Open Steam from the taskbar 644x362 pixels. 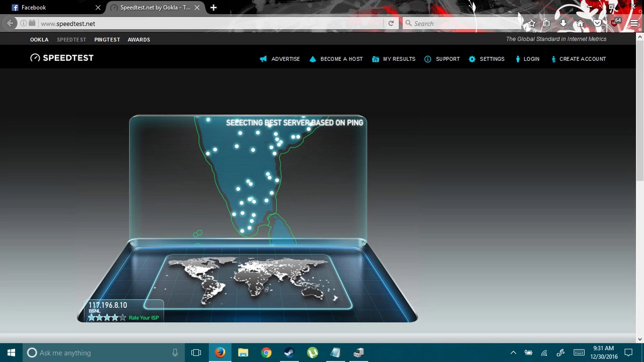coord(289,352)
